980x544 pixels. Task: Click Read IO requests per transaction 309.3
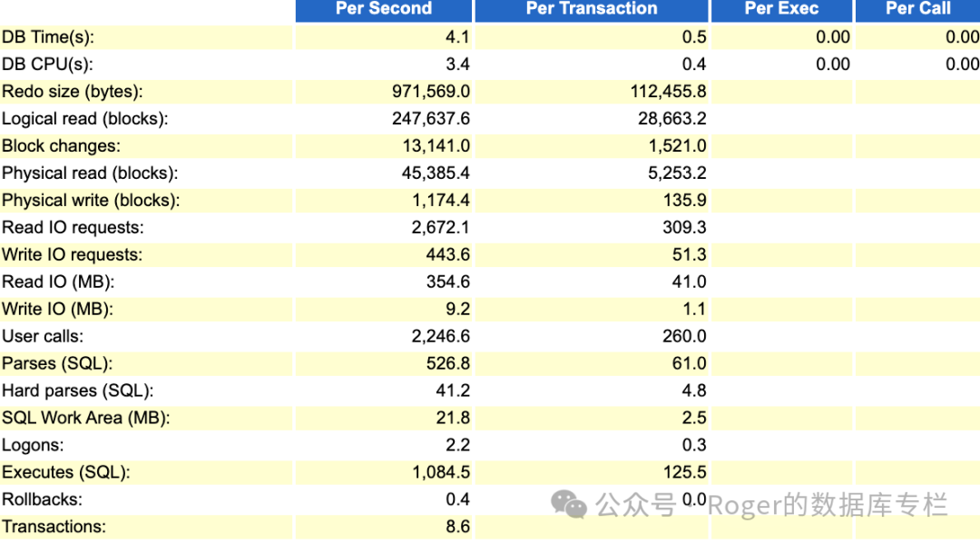pos(684,228)
